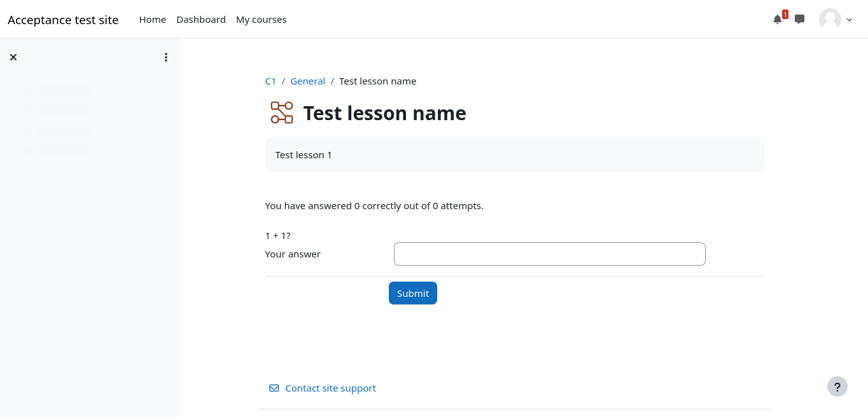
Task: Expand the user menu chevron arrow
Action: 850,20
